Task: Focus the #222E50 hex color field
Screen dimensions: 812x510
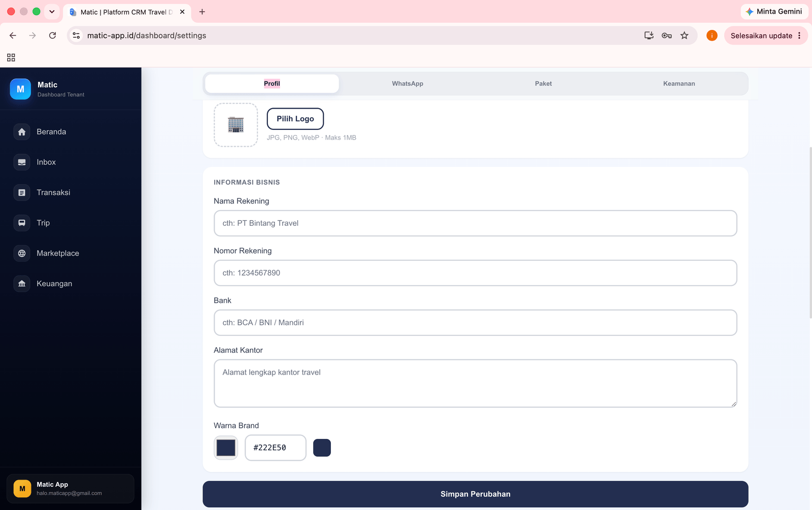Action: [276, 448]
